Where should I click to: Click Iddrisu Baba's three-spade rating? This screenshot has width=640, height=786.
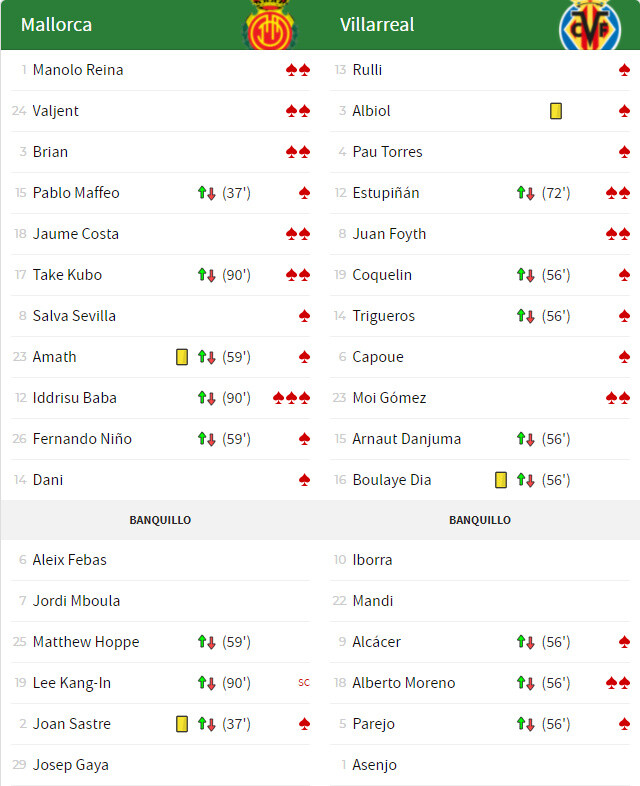[x=291, y=398]
